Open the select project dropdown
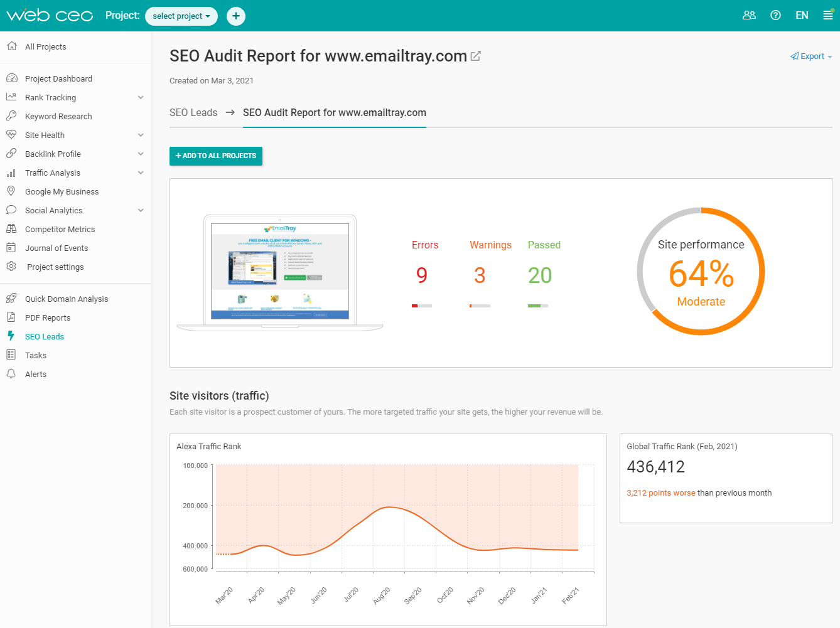This screenshot has height=628, width=840. (181, 16)
